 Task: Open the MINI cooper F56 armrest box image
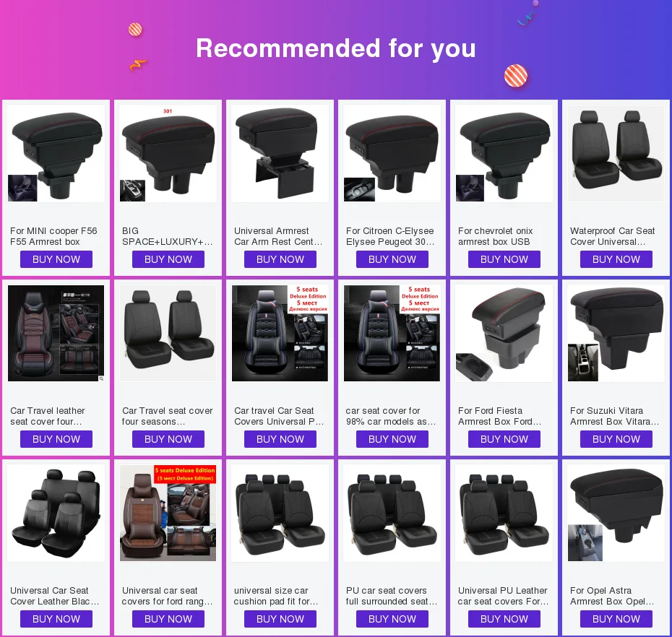[x=56, y=153]
